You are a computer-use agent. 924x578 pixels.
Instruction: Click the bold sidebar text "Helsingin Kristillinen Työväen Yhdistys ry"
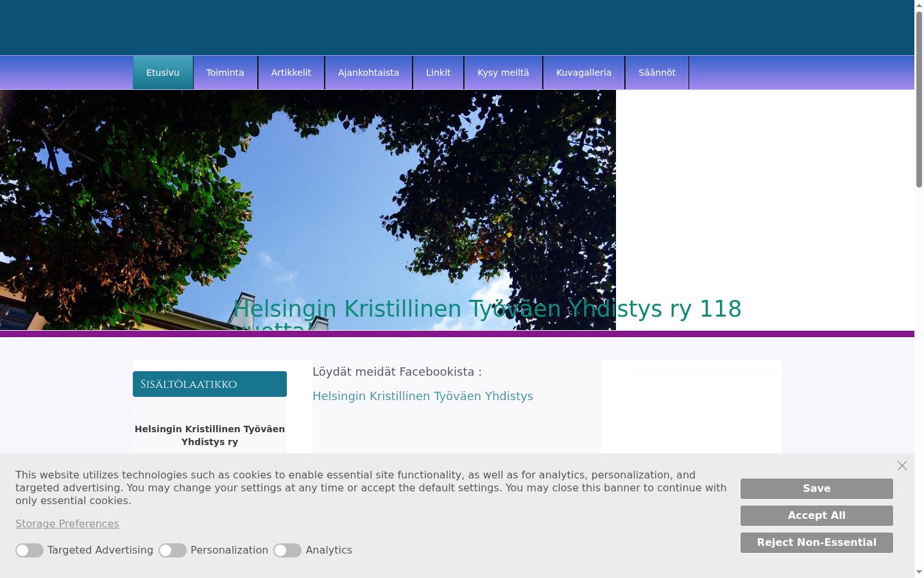pos(210,435)
